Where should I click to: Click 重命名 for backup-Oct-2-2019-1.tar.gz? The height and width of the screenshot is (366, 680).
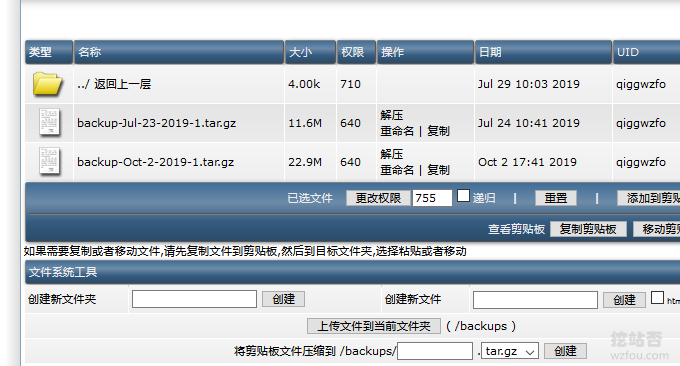(x=397, y=170)
